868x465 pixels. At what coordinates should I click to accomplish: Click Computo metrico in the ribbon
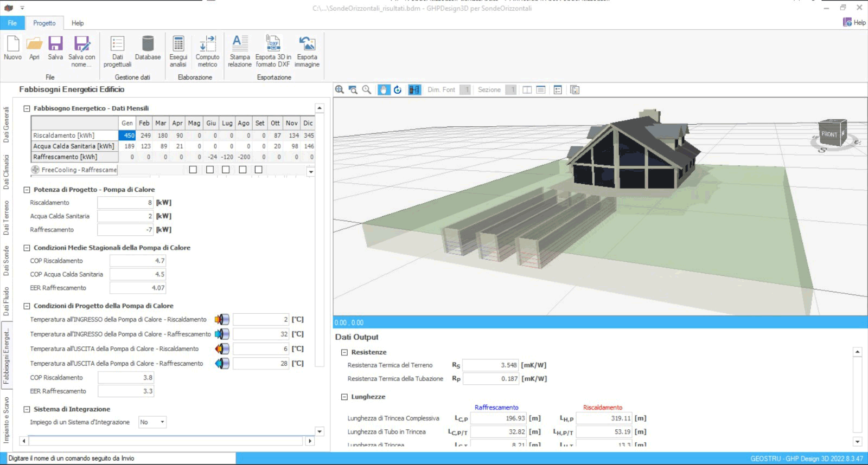coord(207,44)
